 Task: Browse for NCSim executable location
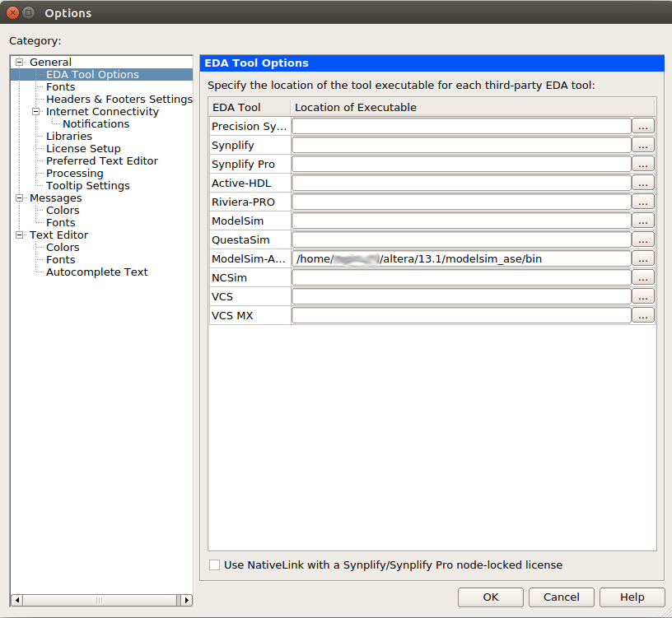[x=643, y=277]
